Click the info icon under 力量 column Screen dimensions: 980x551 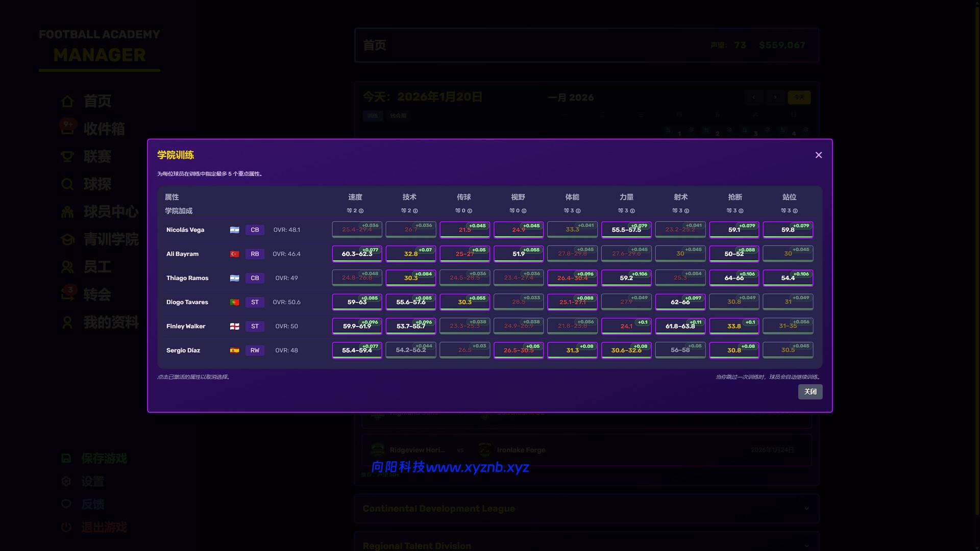[x=632, y=211]
